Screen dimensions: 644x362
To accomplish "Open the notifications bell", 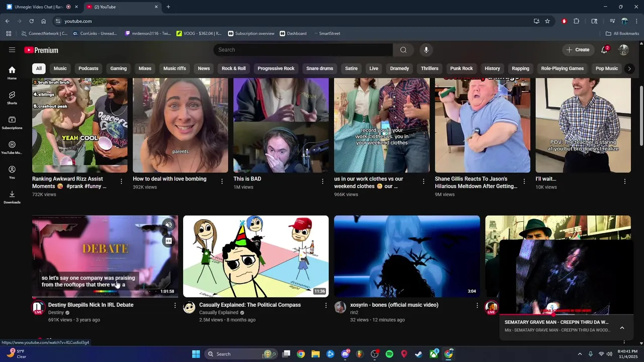I will tap(605, 50).
